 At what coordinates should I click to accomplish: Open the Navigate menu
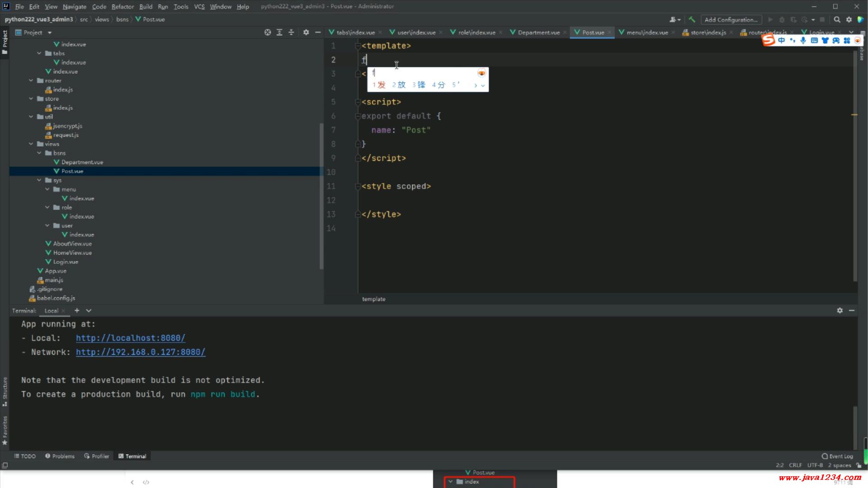[x=75, y=6]
